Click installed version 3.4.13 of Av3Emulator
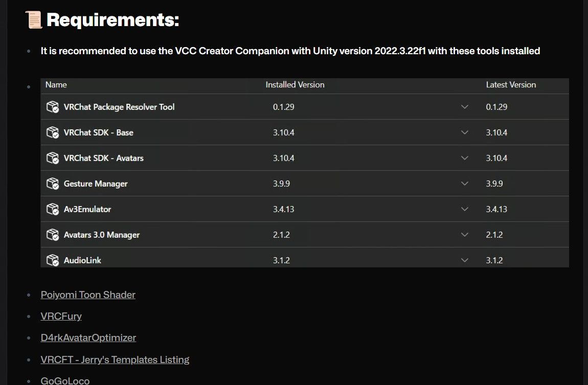588x385 pixels. [283, 209]
